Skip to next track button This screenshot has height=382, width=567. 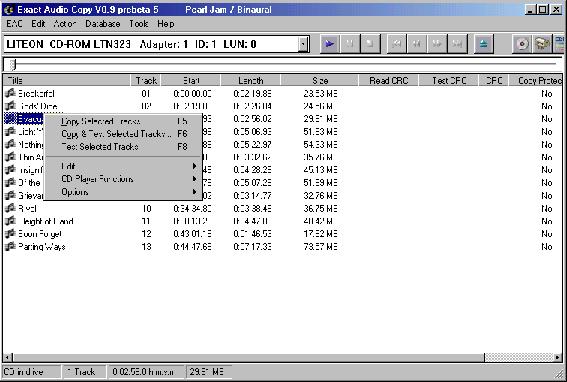pos(457,44)
